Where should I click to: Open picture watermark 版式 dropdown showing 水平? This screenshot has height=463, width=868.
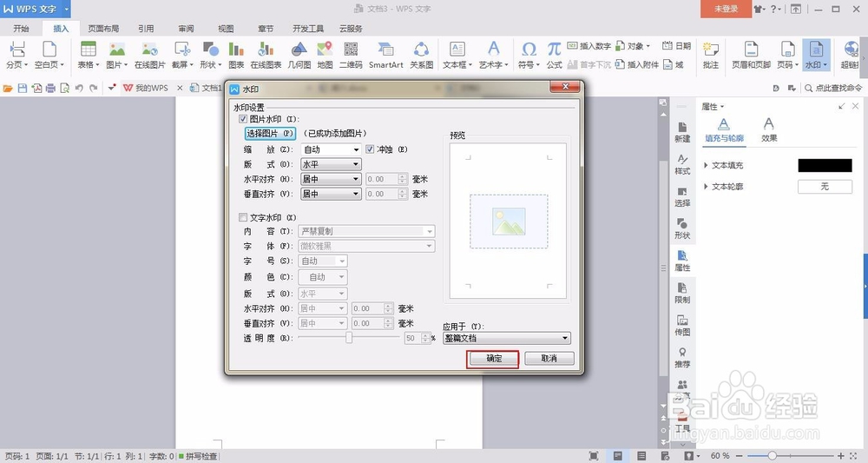(x=331, y=164)
